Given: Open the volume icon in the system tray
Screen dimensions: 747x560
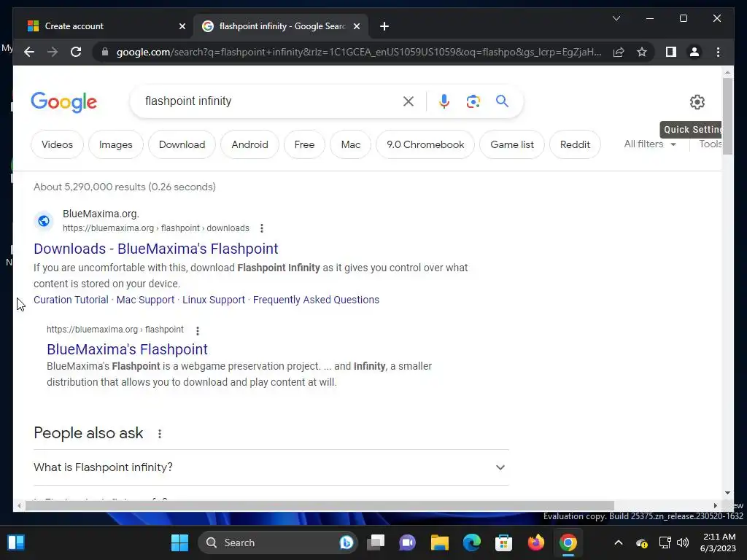Looking at the screenshot, I should [683, 542].
